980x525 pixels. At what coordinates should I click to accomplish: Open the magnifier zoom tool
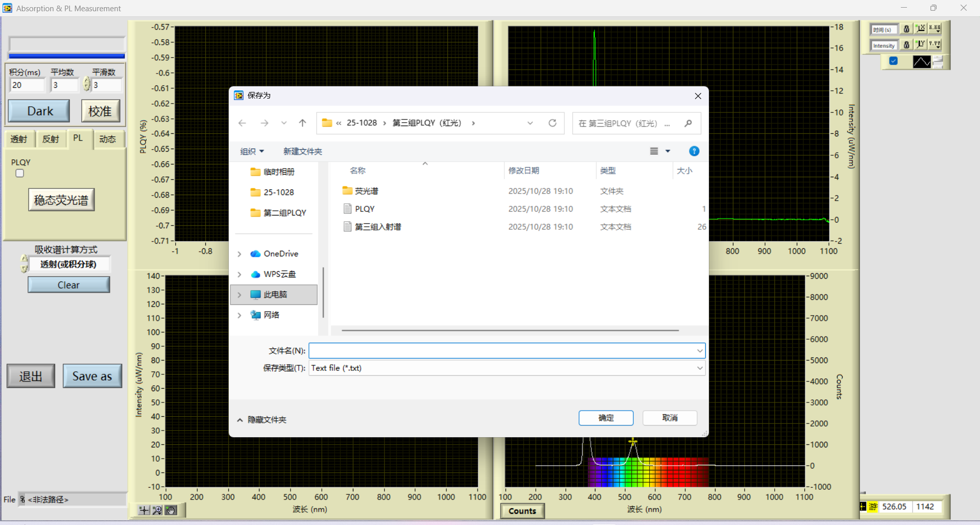(x=157, y=510)
